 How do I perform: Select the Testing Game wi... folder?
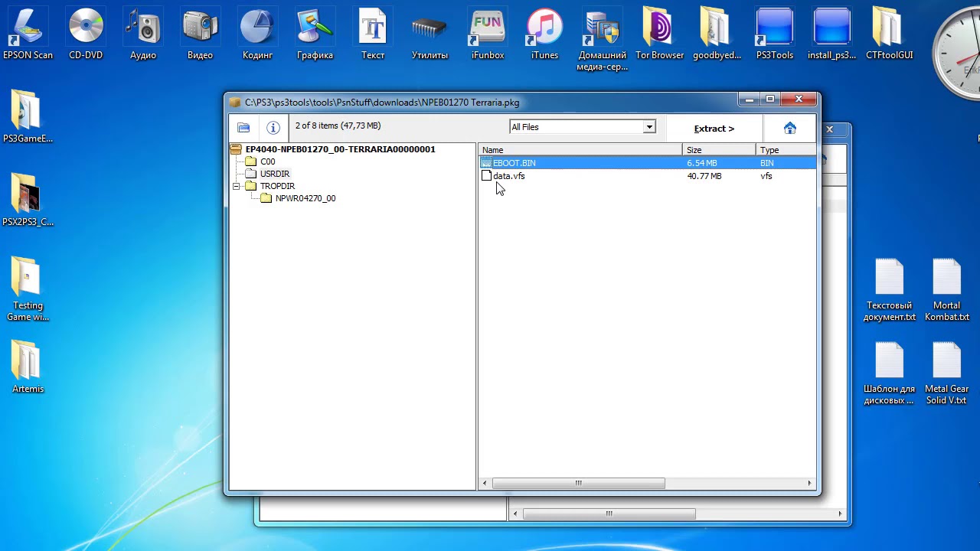coord(28,289)
